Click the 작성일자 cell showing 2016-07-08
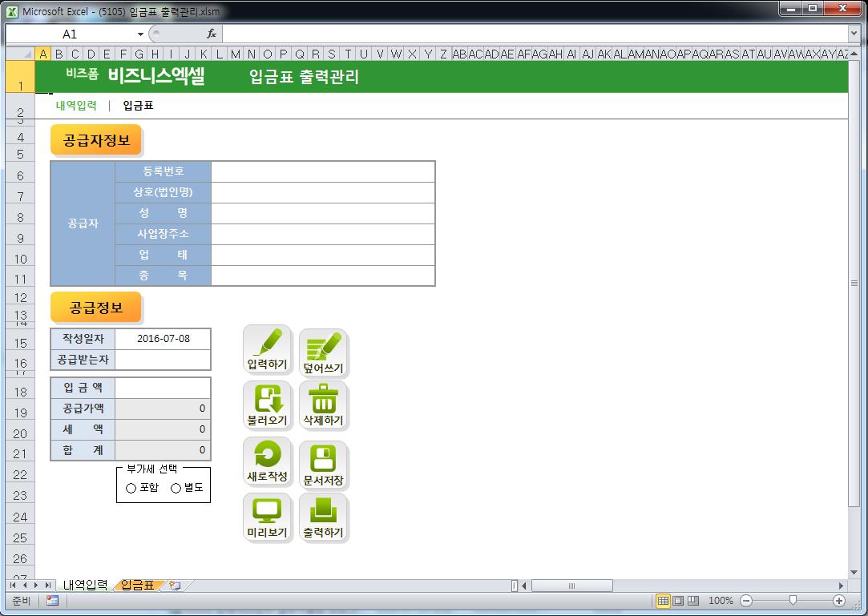The image size is (868, 616). (163, 339)
